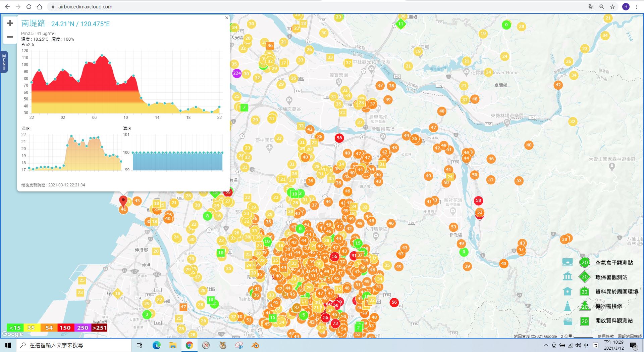The height and width of the screenshot is (352, 644).
Task: Select the green square 7 marker
Action: click(x=245, y=107)
